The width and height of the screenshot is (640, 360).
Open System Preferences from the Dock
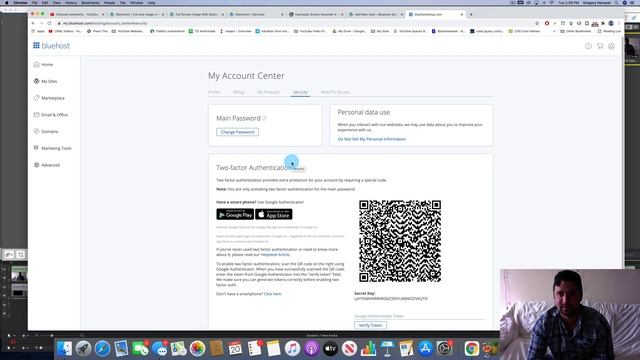click(444, 349)
